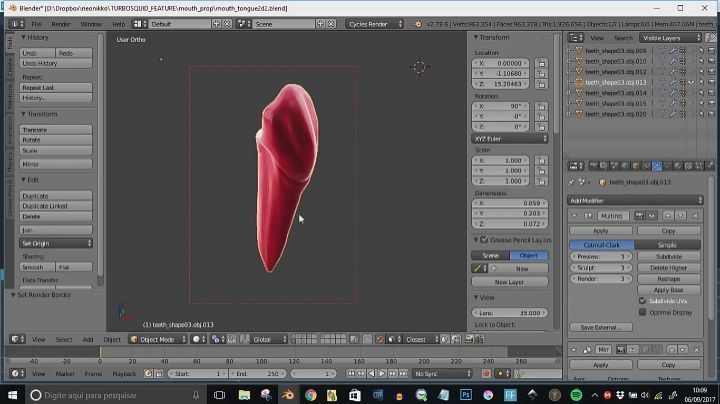Open the Set Origin dropdown
The image size is (720, 404).
56,243
